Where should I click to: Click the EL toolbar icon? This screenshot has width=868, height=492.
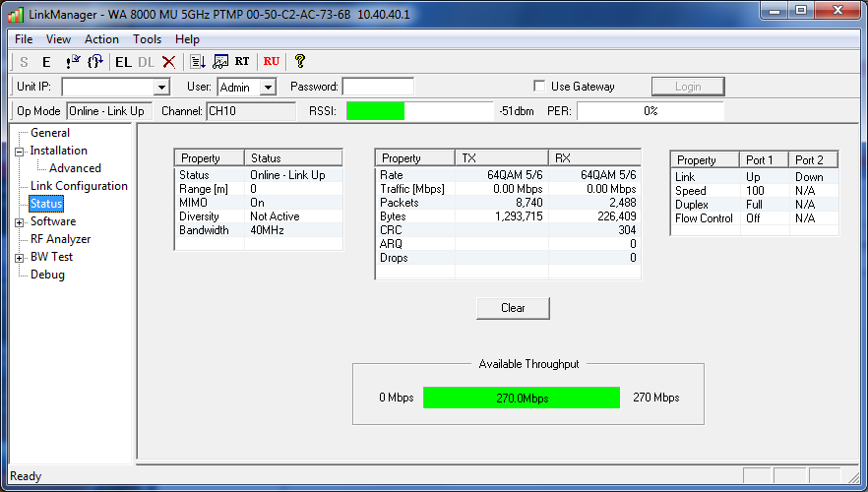point(123,62)
